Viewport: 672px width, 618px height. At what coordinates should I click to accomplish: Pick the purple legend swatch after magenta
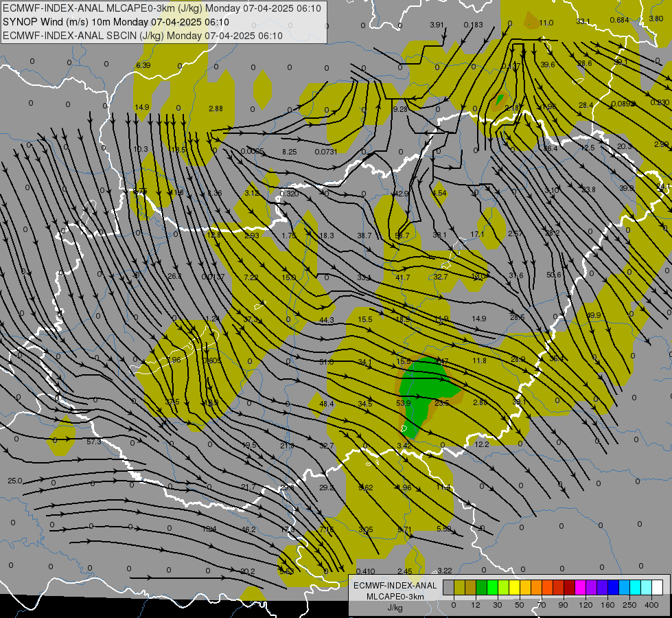(x=592, y=587)
